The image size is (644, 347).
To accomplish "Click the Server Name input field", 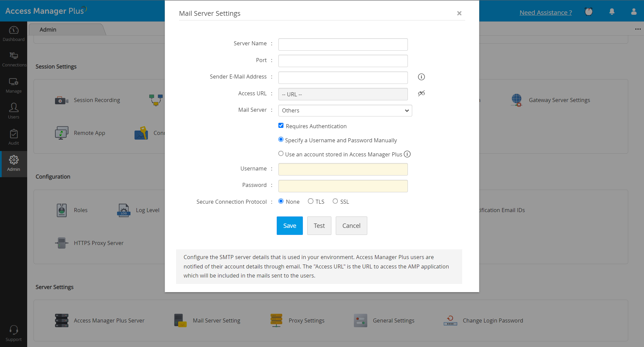I will (x=343, y=44).
